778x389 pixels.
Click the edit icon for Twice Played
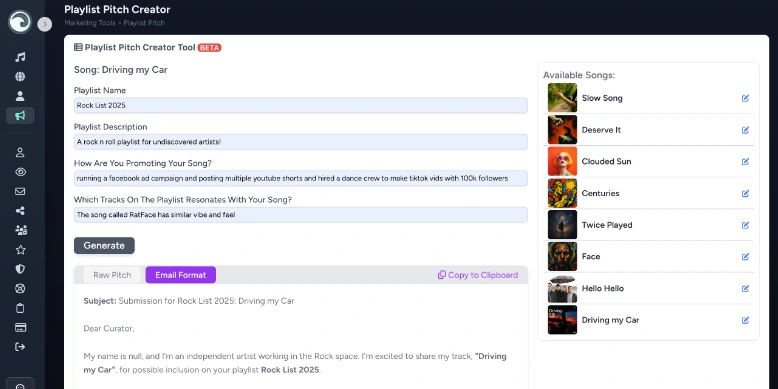(x=745, y=225)
